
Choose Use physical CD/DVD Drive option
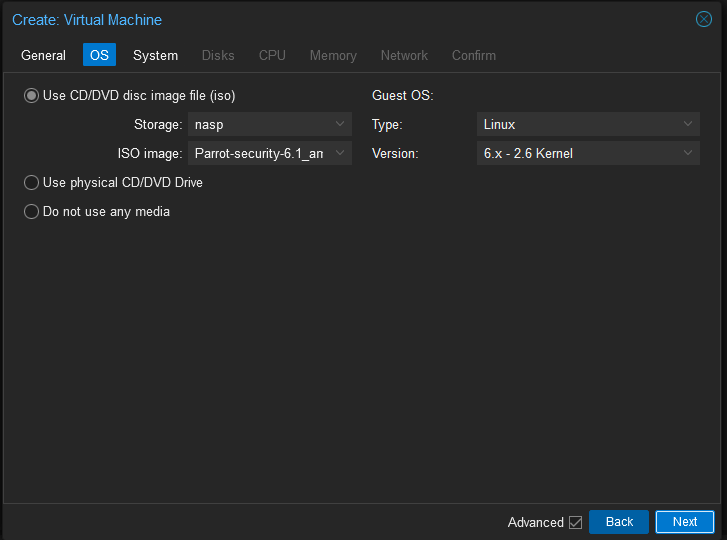pyautogui.click(x=31, y=183)
